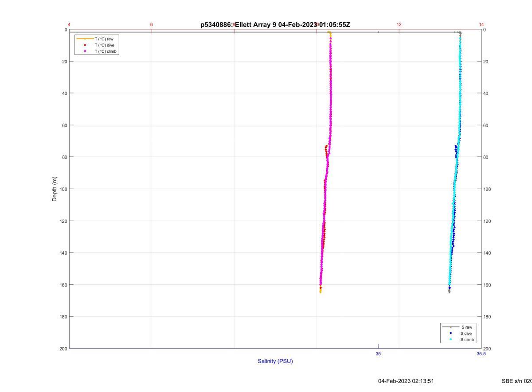Click '60' on the left depth axis
The width and height of the screenshot is (532, 392).
(64, 125)
